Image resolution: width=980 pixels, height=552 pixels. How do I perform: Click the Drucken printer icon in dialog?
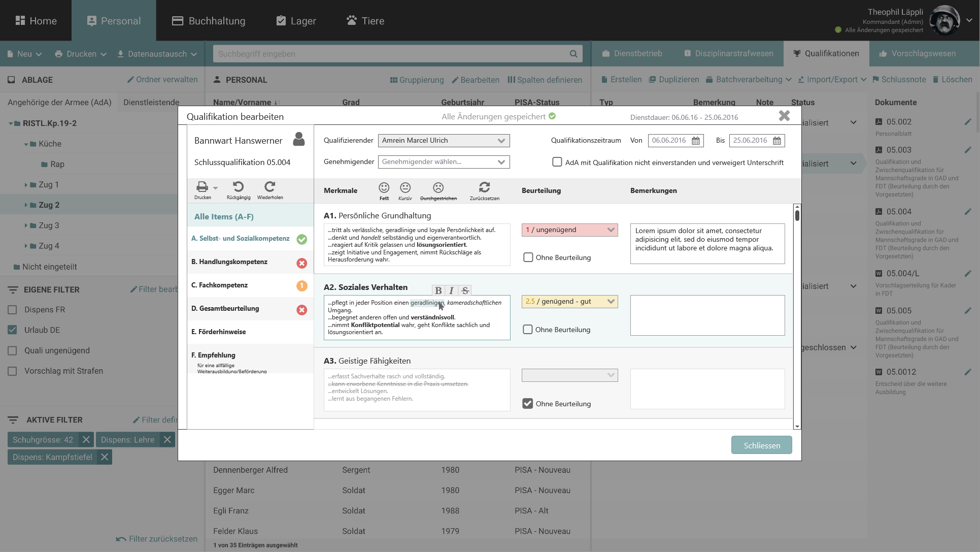[202, 187]
